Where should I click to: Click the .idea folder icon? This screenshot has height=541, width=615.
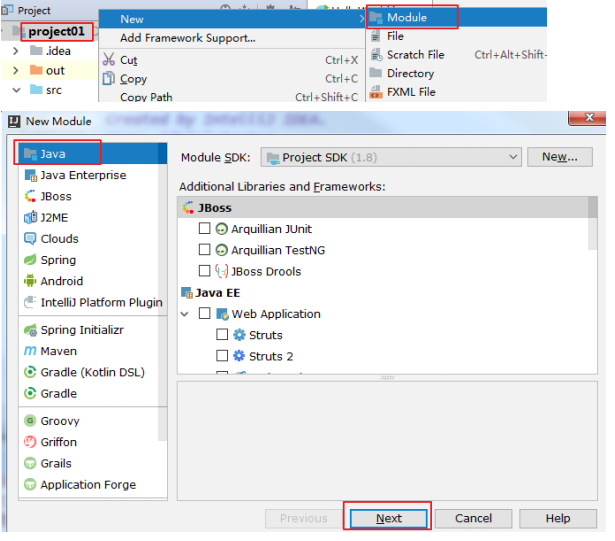36,51
